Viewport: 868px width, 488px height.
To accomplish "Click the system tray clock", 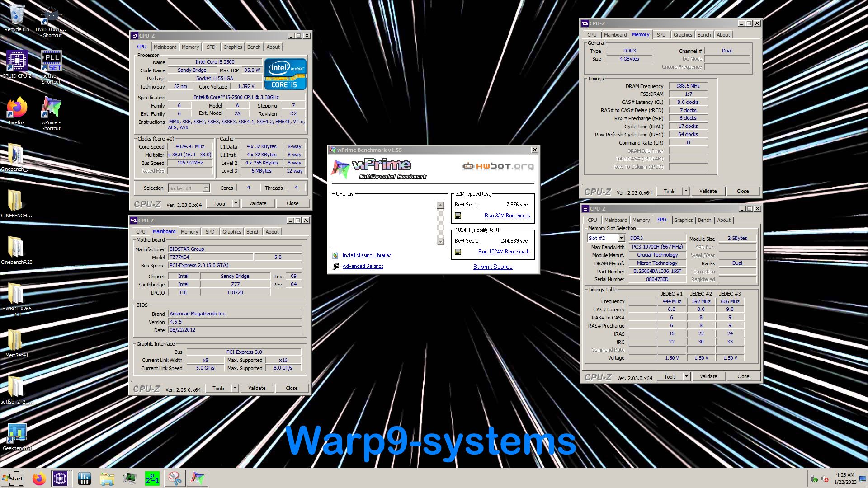I will [845, 479].
